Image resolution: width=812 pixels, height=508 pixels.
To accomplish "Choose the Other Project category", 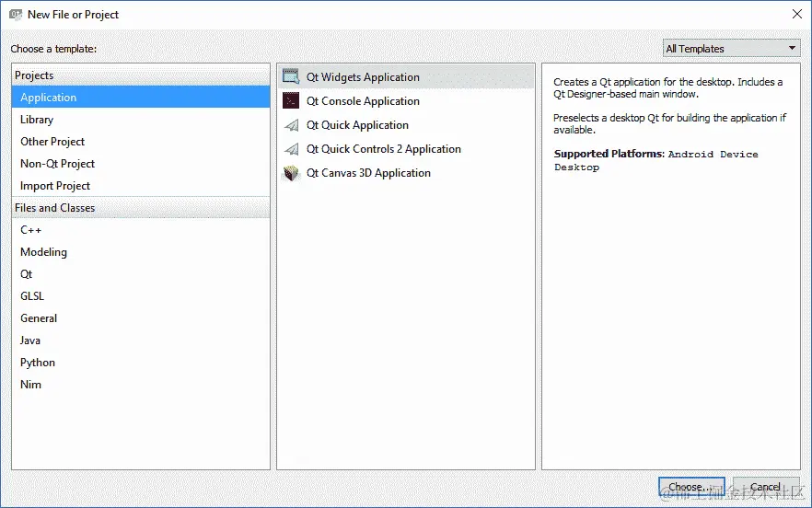I will (x=141, y=142).
